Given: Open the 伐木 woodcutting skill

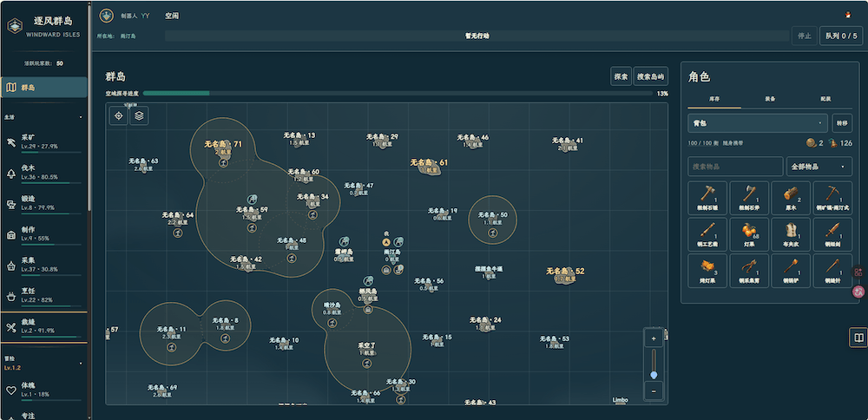Looking at the screenshot, I should click(43, 174).
